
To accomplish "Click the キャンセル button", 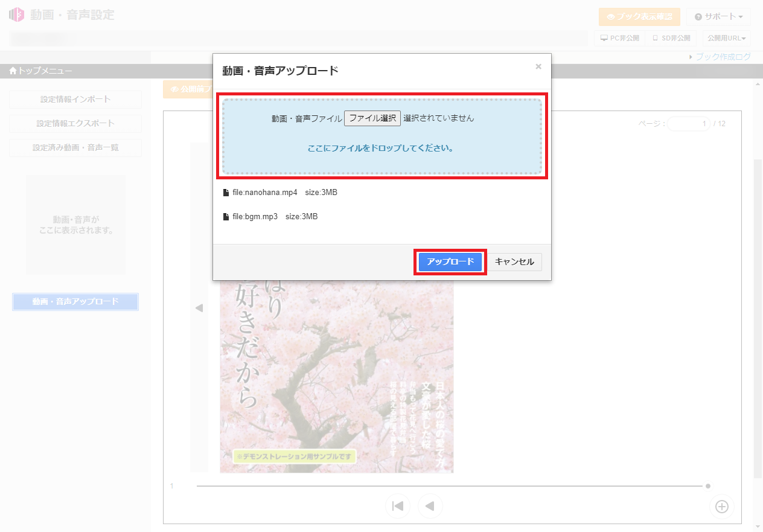I will pos(514,262).
